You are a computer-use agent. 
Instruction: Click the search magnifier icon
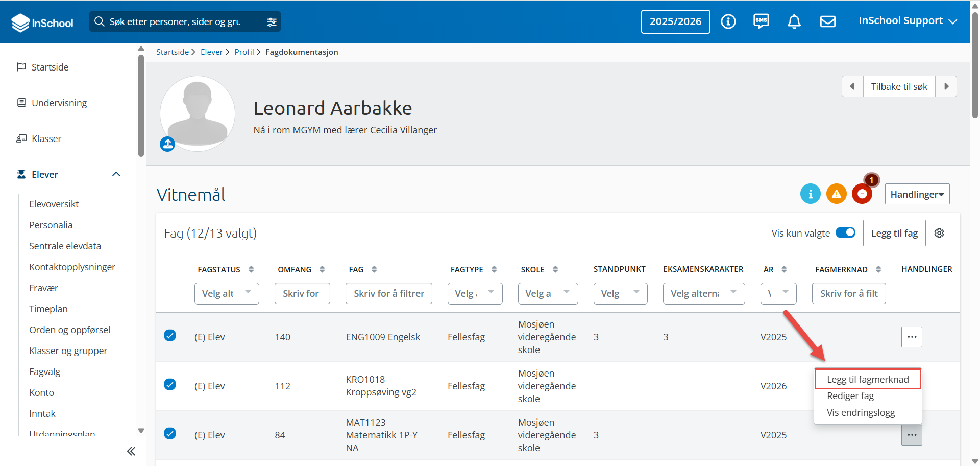[100, 21]
